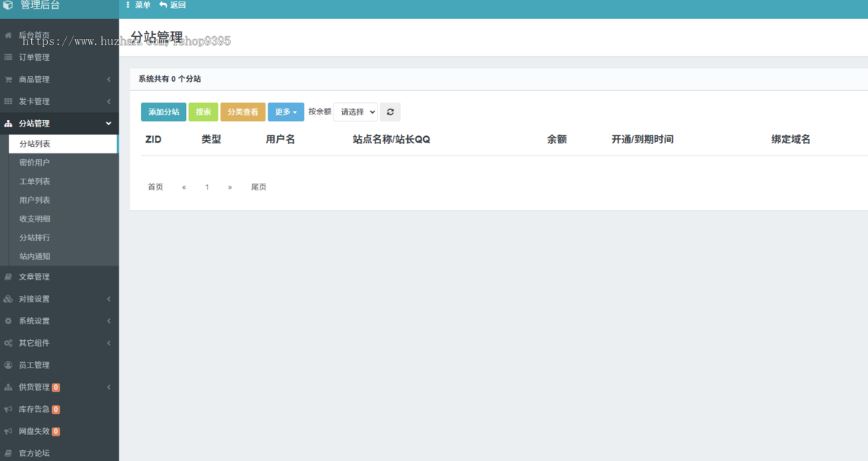The height and width of the screenshot is (461, 868).
Task: Open 站内通知 submenu item
Action: [x=35, y=256]
